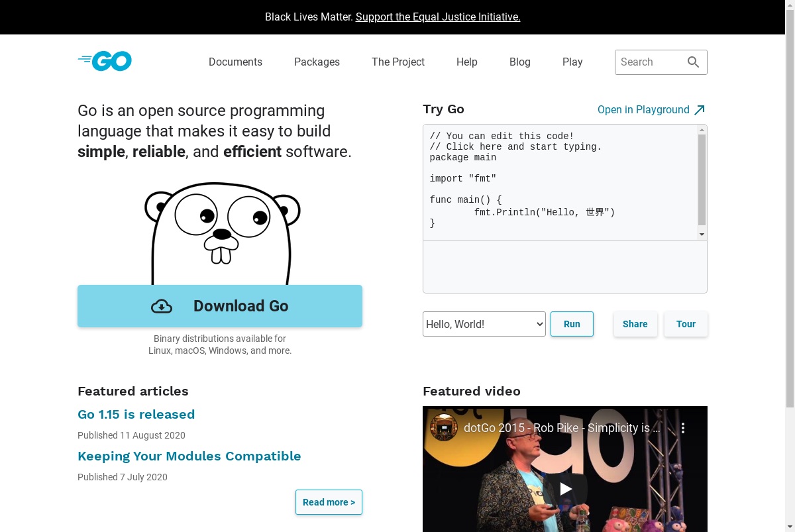Screen dimensions: 795x532
Task: Go to the Help page
Action: point(467,62)
